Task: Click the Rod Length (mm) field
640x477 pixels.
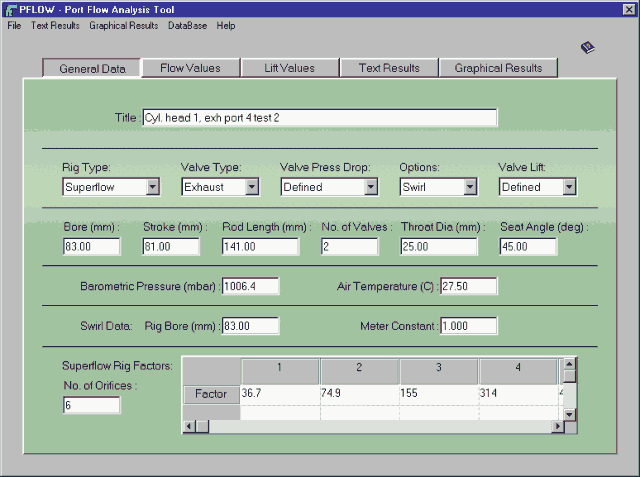Action: (260, 246)
